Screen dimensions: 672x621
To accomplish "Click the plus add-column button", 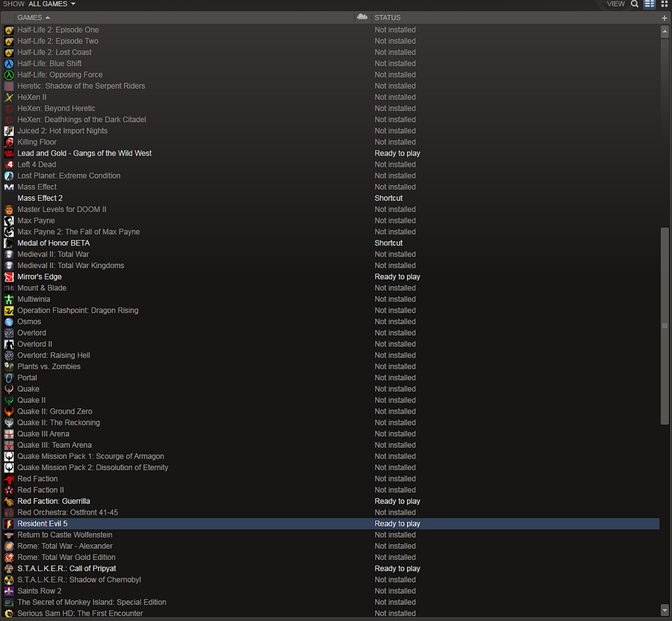I will pos(665,18).
